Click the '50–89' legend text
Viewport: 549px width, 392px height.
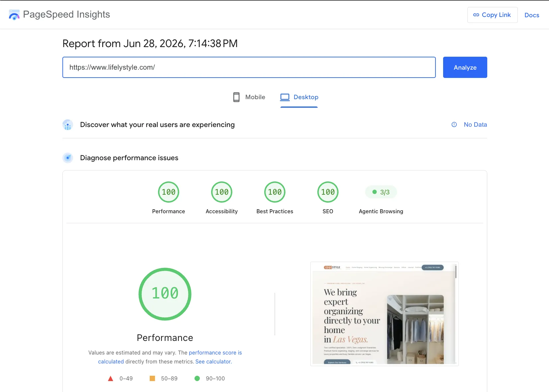click(169, 378)
